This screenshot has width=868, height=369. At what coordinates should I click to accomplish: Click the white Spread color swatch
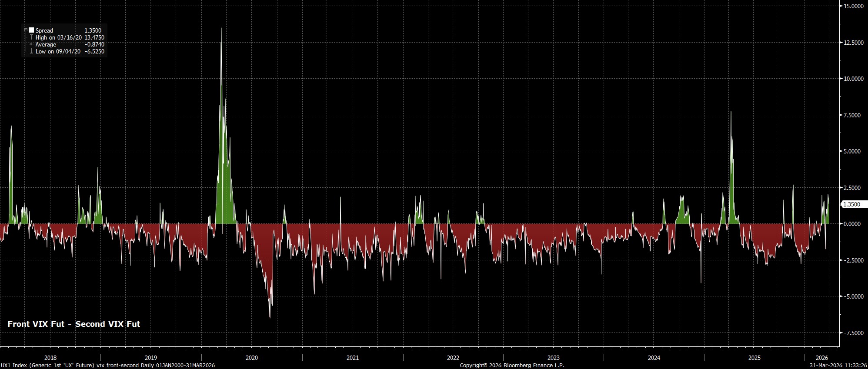(x=31, y=30)
